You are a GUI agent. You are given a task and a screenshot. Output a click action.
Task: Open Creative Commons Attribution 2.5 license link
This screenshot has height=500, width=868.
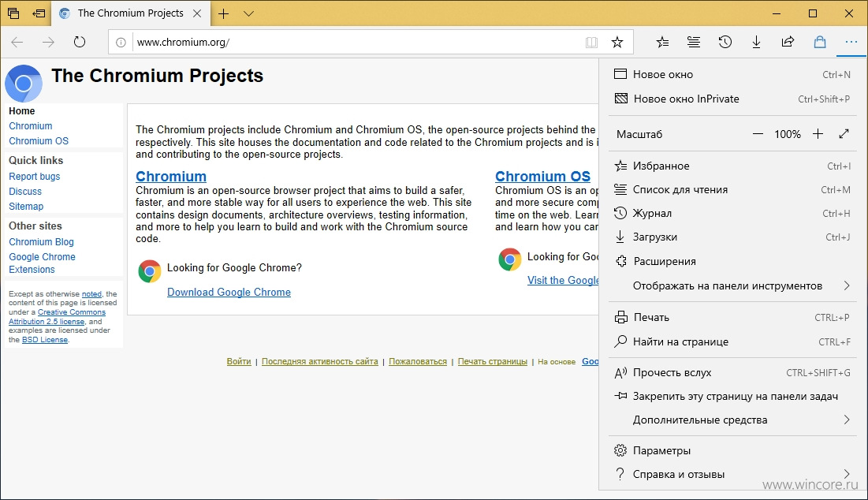click(x=57, y=317)
